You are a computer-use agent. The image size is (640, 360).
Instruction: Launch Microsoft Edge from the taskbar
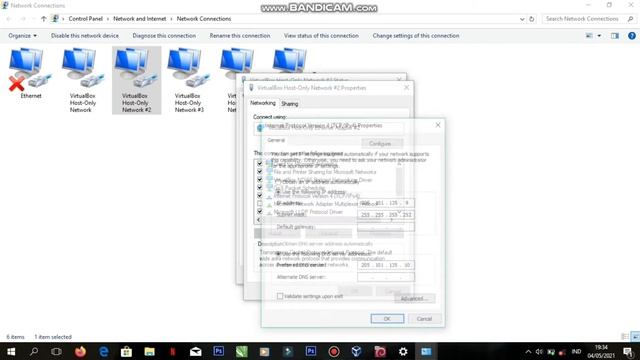coord(104,351)
